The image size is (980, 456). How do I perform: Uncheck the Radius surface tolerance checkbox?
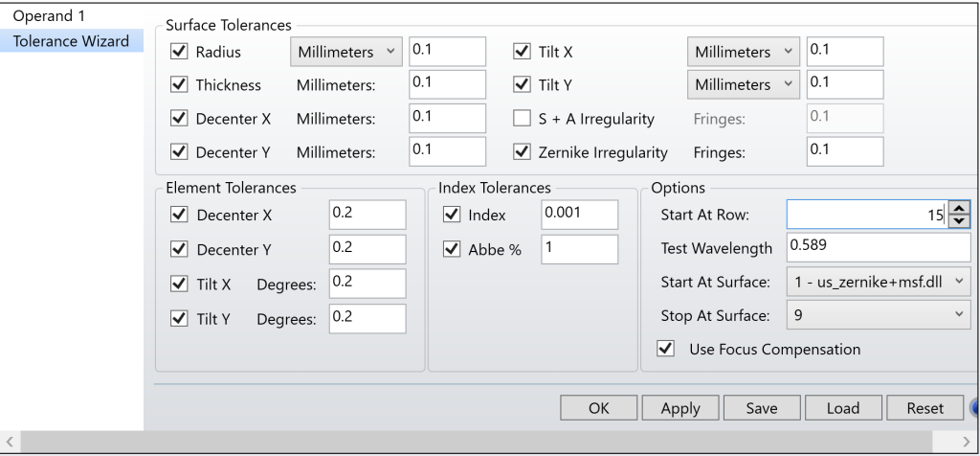pos(176,51)
